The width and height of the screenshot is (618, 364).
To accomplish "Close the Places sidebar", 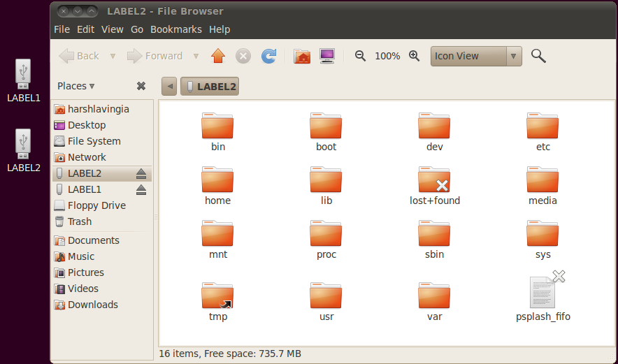I will pyautogui.click(x=141, y=86).
